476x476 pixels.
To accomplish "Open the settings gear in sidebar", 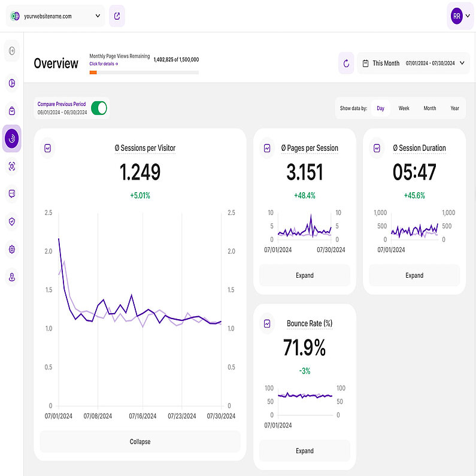I will click(11, 249).
